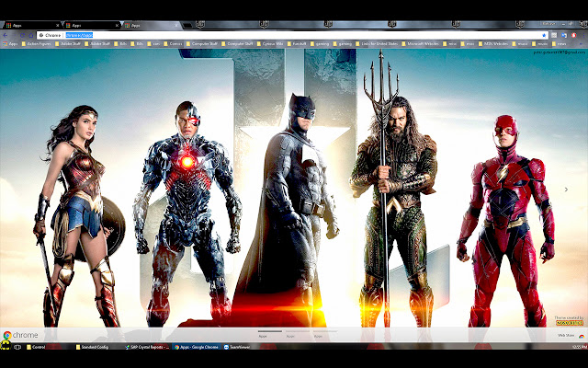
Task: Open the Links for United States folder
Action: (378, 44)
